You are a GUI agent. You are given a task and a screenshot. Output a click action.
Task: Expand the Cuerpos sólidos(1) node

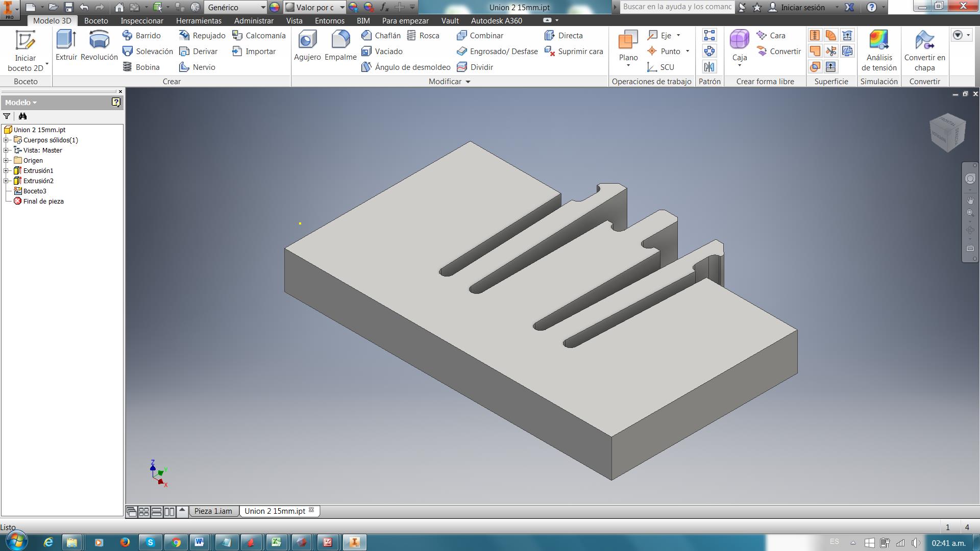click(6, 140)
